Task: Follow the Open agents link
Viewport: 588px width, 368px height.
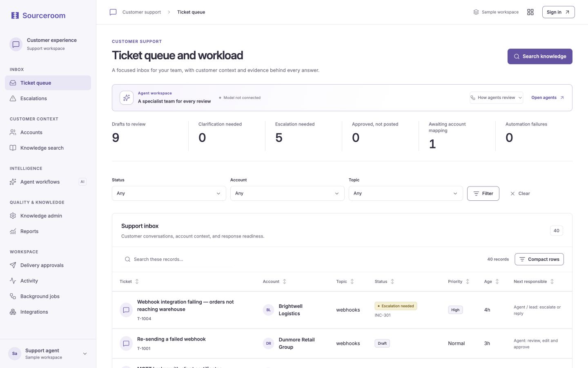Action: click(x=548, y=98)
